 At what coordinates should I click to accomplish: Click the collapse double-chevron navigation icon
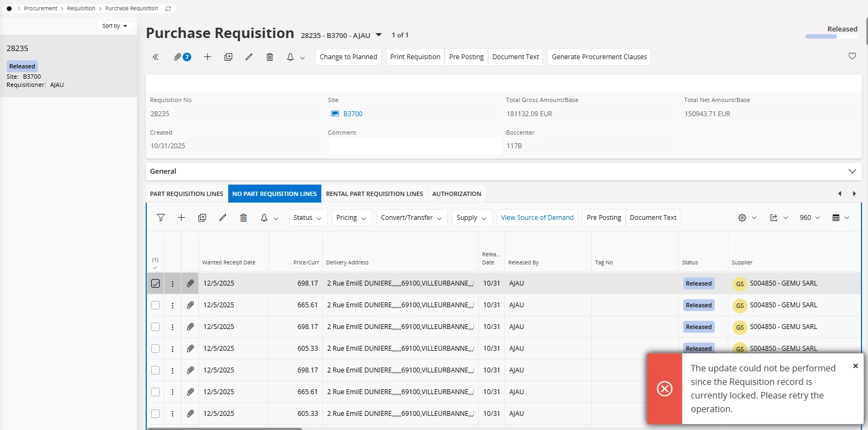click(x=155, y=57)
